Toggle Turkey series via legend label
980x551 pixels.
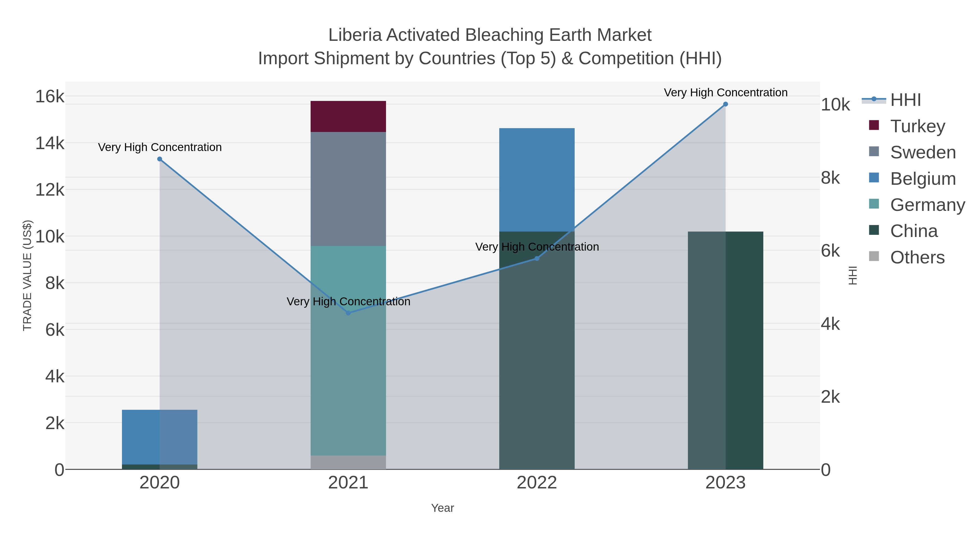(918, 126)
